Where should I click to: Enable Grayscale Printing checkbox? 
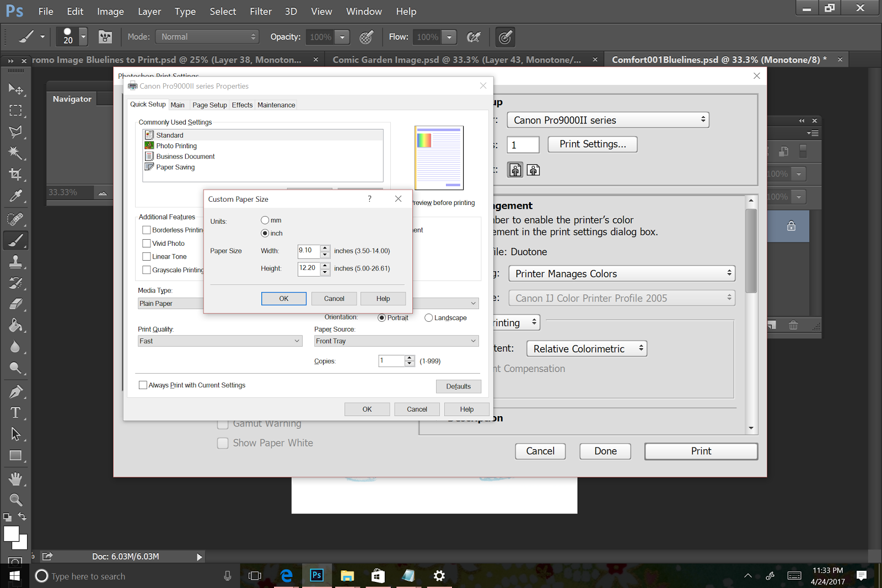(x=147, y=269)
